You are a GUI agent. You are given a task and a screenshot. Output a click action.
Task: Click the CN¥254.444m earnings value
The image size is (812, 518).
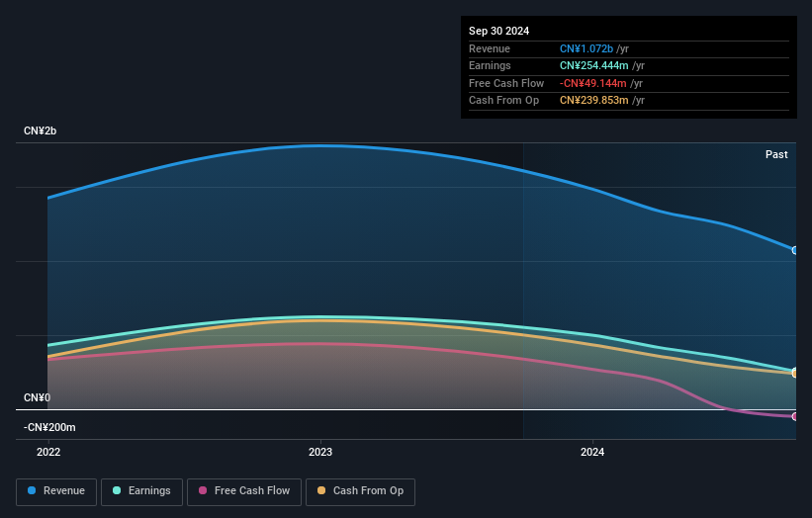[x=594, y=65]
